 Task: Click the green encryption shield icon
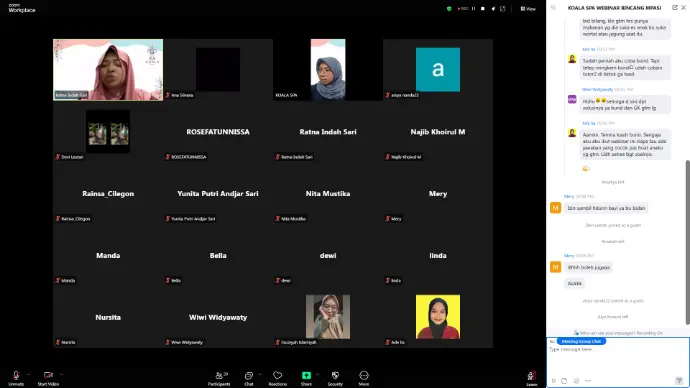tap(449, 8)
